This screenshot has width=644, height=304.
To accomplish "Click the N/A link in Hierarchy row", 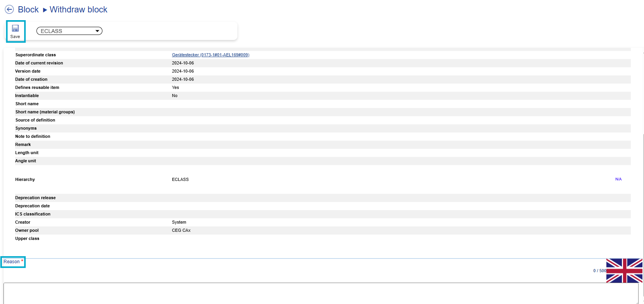I will point(618,179).
